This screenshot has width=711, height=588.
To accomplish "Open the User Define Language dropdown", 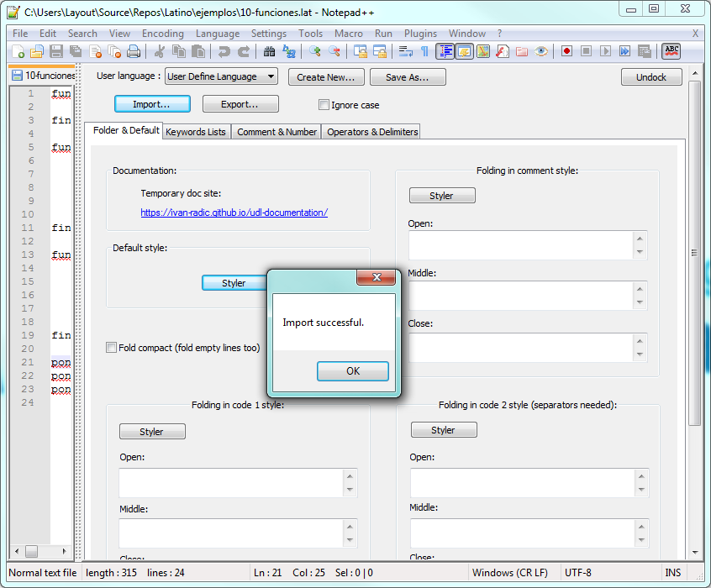I will 271,76.
